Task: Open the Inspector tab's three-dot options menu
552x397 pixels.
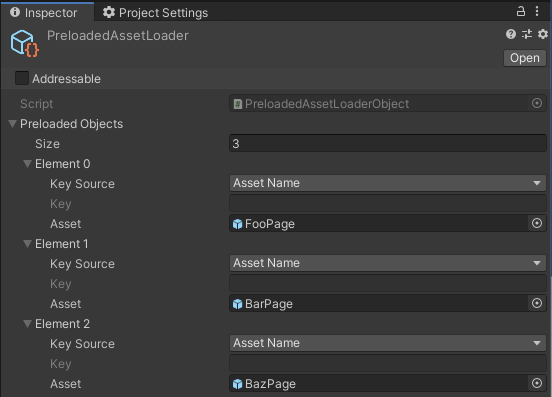Action: [537, 11]
